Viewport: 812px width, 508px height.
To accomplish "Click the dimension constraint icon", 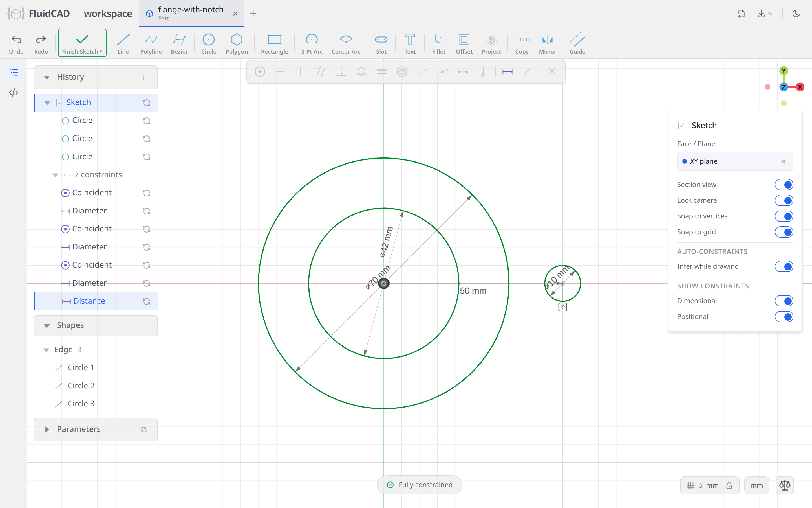I will tap(507, 72).
